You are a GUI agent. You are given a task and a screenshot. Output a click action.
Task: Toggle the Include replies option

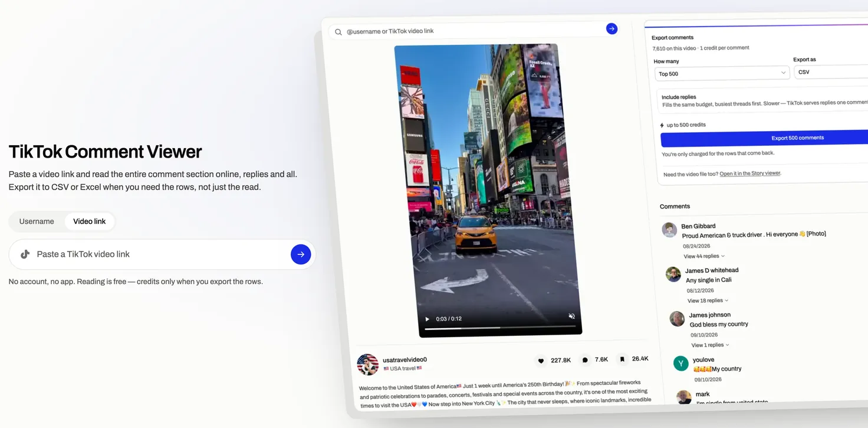pyautogui.click(x=763, y=100)
